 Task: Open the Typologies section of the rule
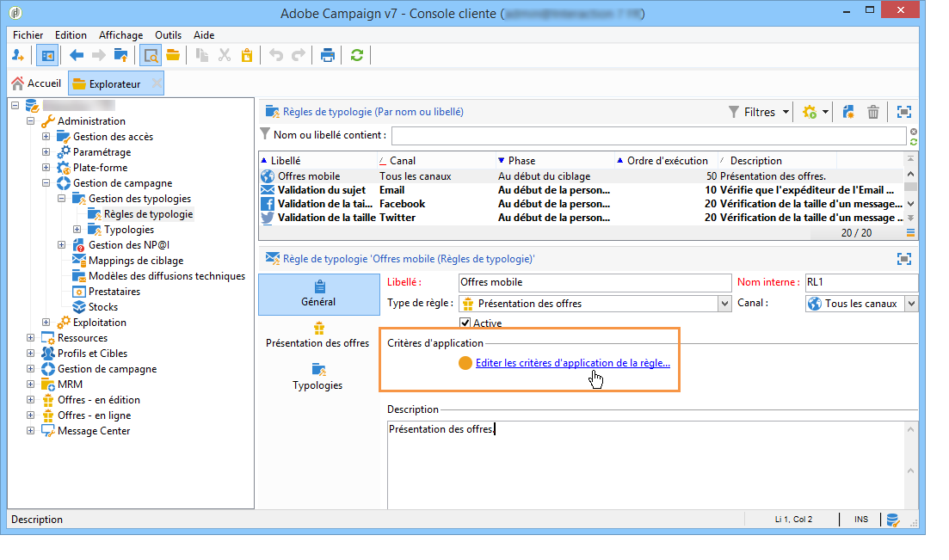point(317,378)
